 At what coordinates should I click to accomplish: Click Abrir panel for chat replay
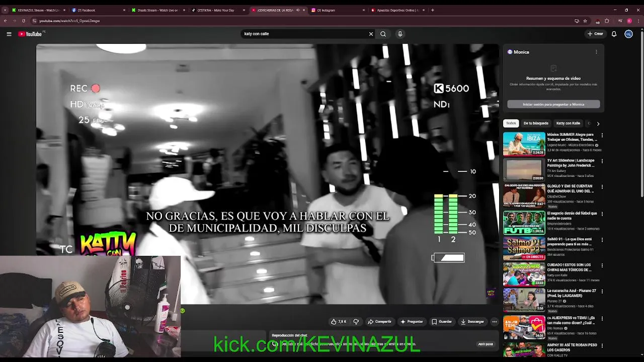(x=486, y=344)
